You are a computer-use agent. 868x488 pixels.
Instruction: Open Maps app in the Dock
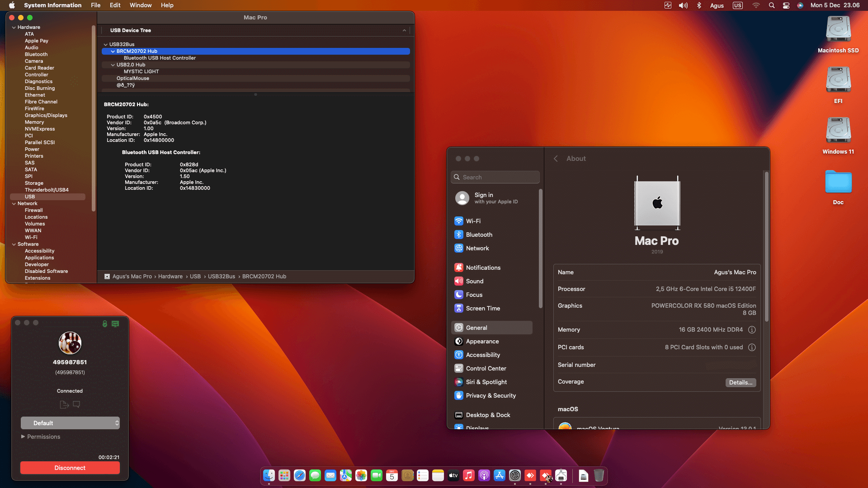[x=346, y=475]
